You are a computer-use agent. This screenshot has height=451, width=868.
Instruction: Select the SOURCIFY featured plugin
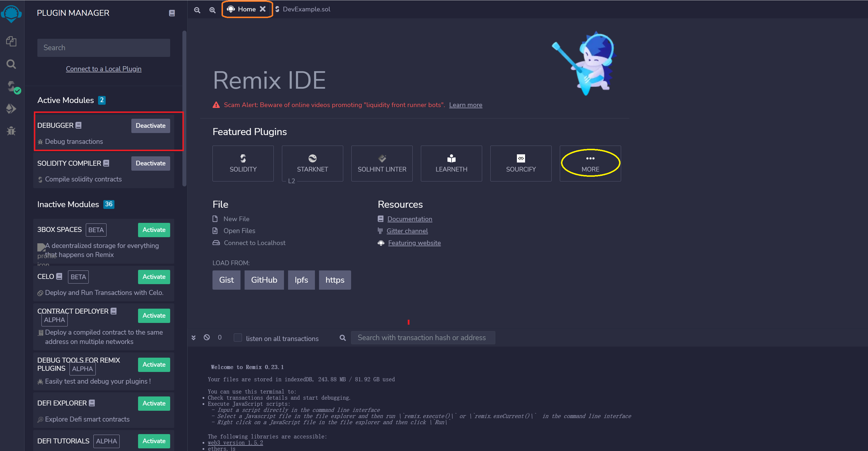click(521, 163)
